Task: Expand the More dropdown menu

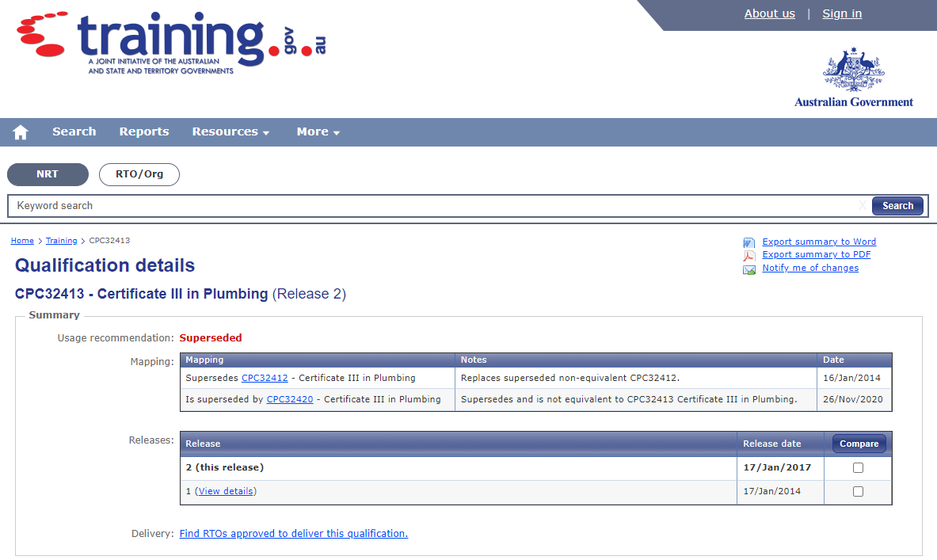Action: 318,131
